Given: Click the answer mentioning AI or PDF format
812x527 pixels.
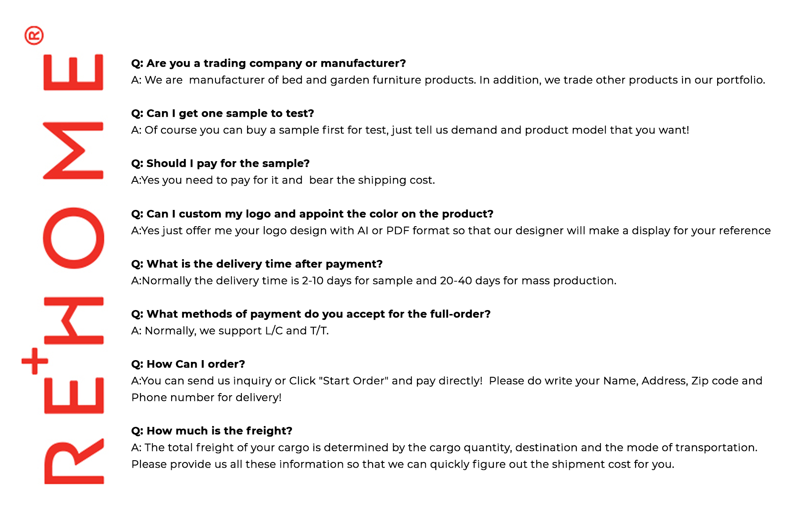Looking at the screenshot, I should [x=451, y=231].
